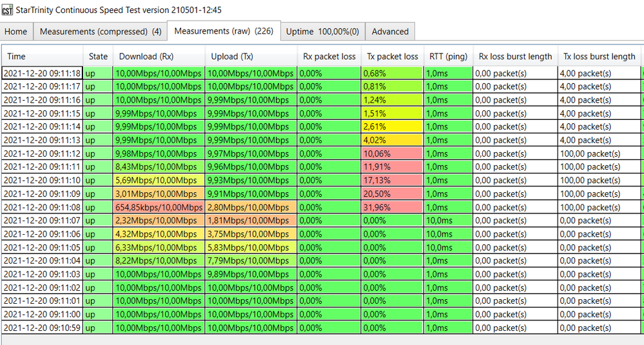Click the 2021-12-20 09:11:18 time cell
The width and height of the screenshot is (644, 345).
(43, 74)
